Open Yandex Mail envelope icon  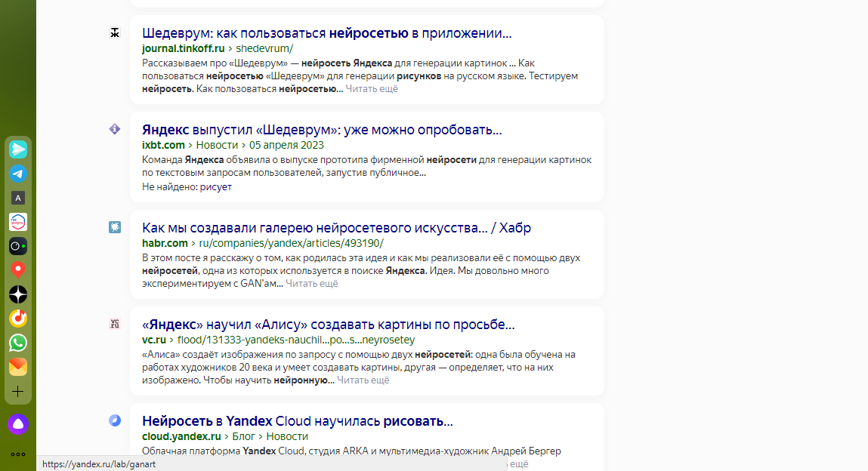tap(17, 367)
